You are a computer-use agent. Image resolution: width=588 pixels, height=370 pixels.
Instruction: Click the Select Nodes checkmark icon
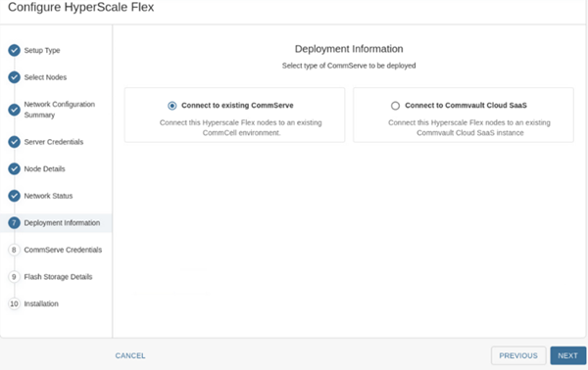pos(15,77)
